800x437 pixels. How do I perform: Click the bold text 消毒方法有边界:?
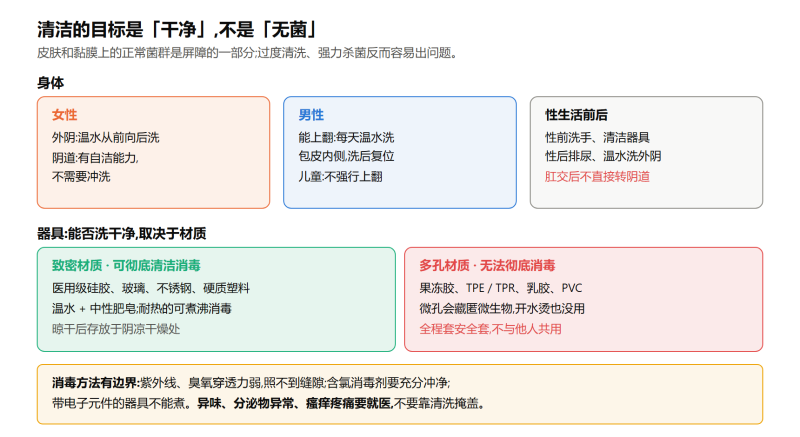[x=95, y=382]
